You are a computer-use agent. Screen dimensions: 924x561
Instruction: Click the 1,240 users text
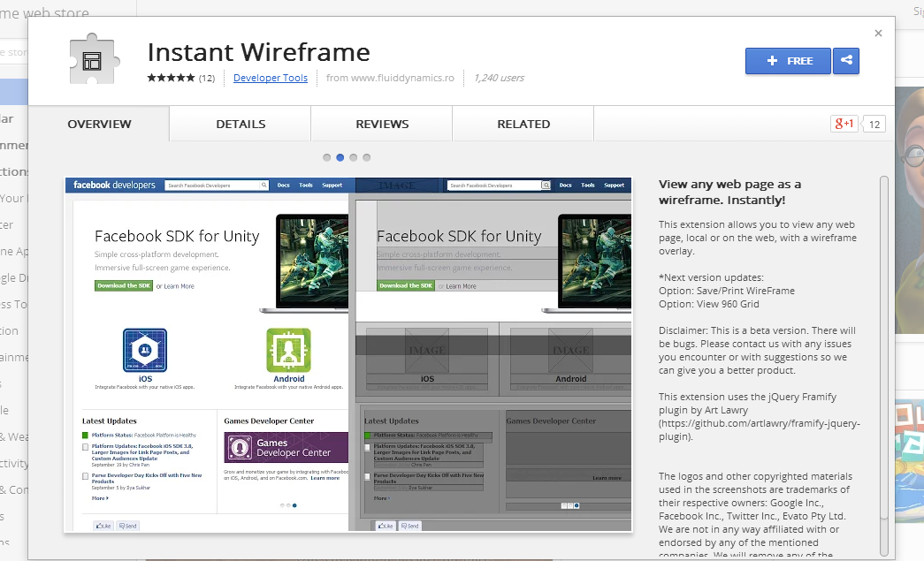pyautogui.click(x=499, y=78)
